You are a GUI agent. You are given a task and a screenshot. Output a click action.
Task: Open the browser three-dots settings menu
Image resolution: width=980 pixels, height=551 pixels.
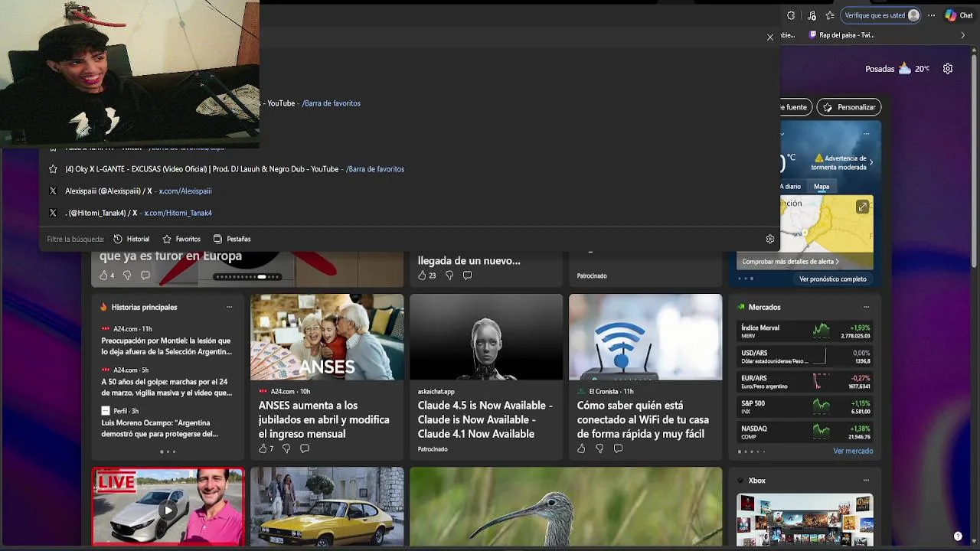(x=932, y=15)
